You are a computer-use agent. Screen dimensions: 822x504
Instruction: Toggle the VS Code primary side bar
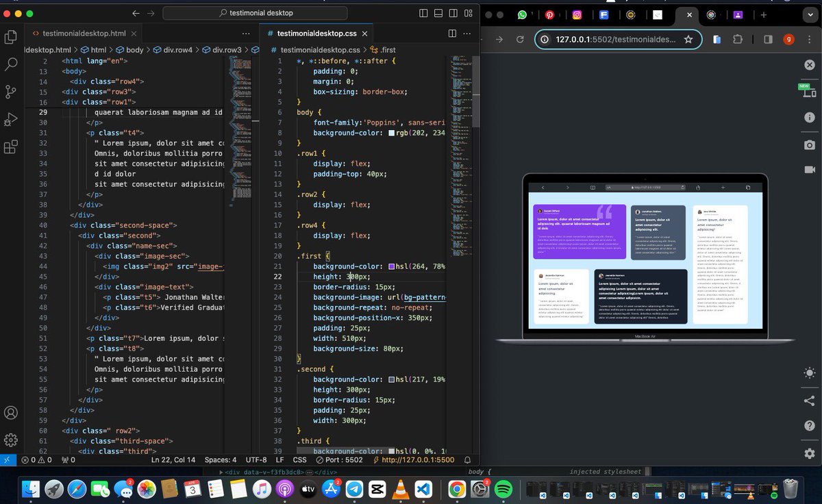(x=423, y=13)
